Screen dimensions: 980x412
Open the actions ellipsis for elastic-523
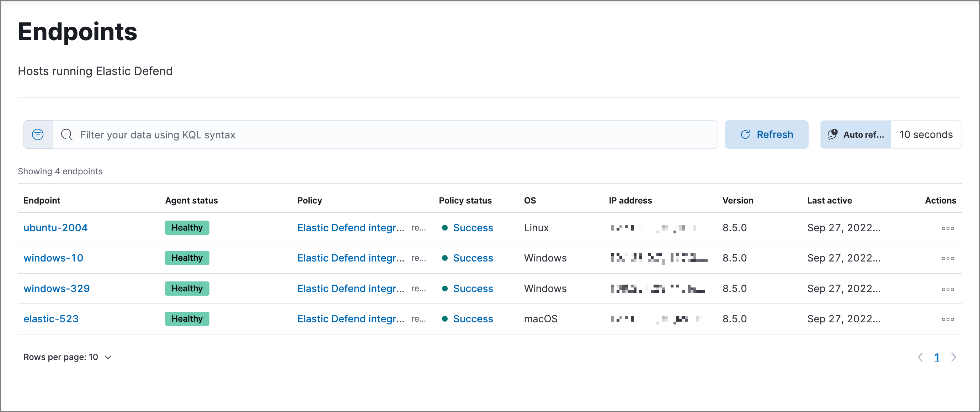(948, 319)
